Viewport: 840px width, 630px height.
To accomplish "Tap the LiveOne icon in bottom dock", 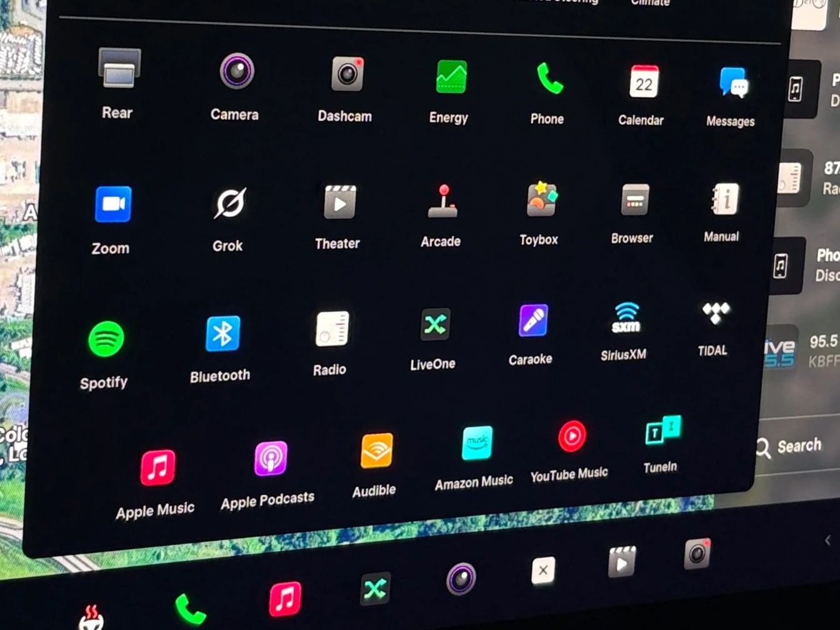I will [x=375, y=589].
